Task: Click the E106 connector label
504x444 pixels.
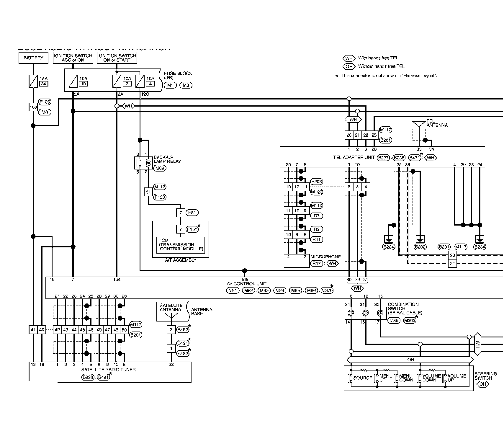Action: [45, 102]
